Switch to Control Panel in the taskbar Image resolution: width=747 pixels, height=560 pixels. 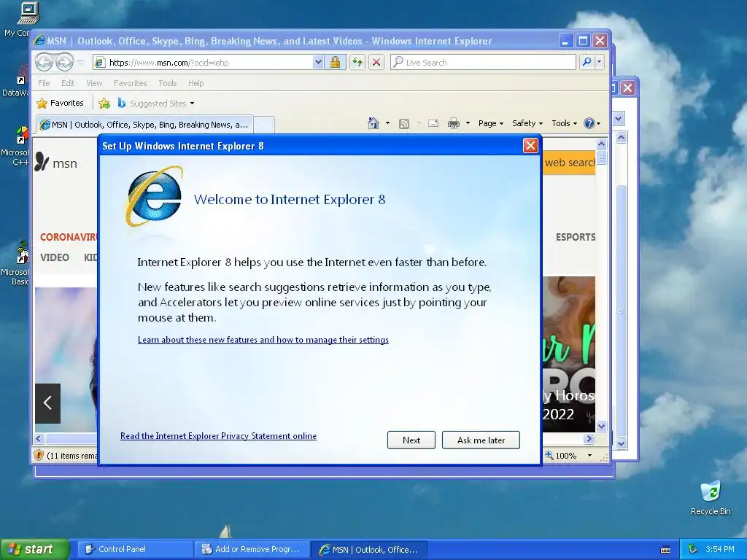(x=134, y=550)
